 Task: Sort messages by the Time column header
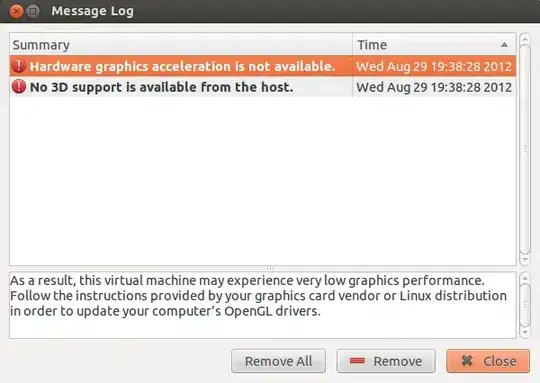[x=434, y=45]
